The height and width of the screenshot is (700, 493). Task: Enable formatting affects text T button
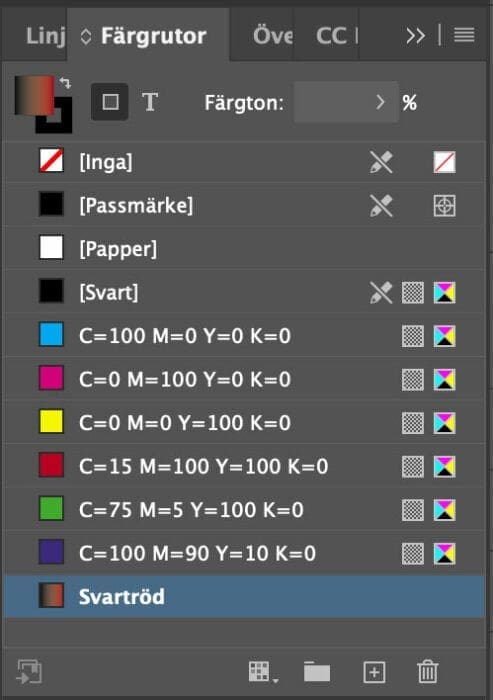click(150, 102)
